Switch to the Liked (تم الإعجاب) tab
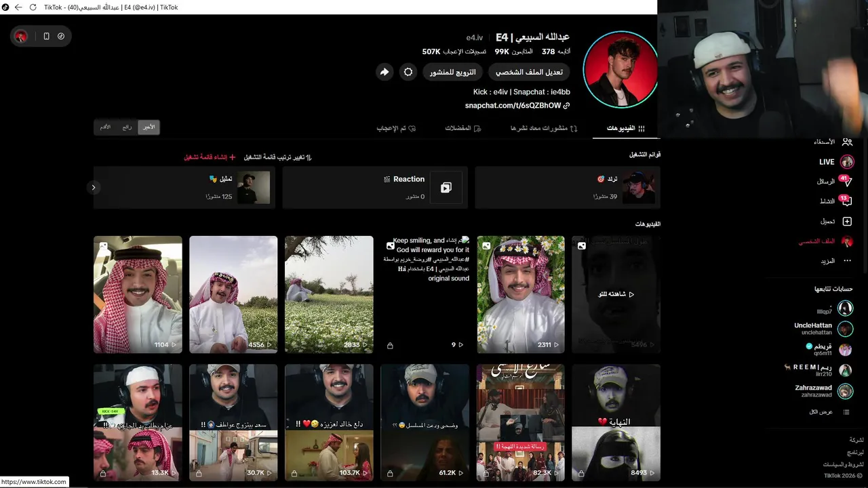Viewport: 868px width, 488px height. [396, 128]
